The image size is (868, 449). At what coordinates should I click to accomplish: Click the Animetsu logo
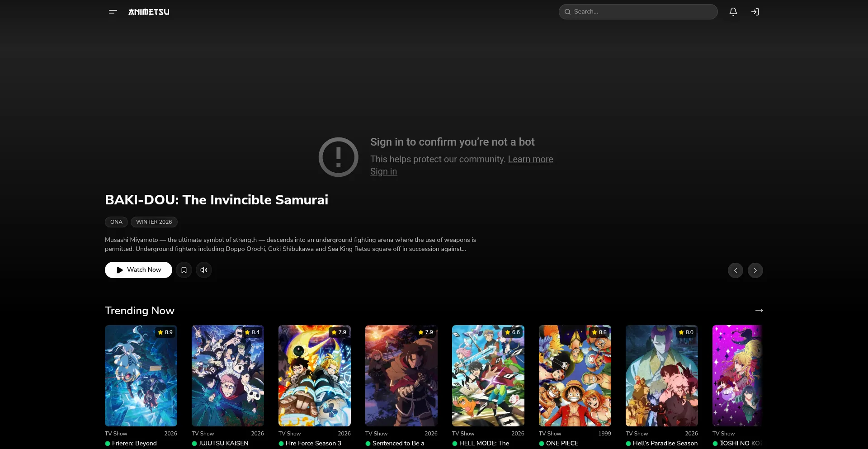149,12
